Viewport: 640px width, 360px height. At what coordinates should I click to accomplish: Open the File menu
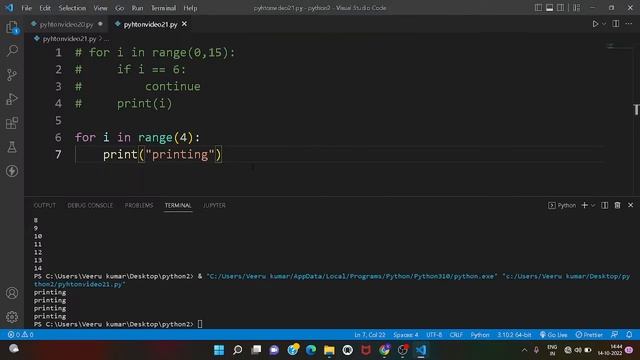27,8
